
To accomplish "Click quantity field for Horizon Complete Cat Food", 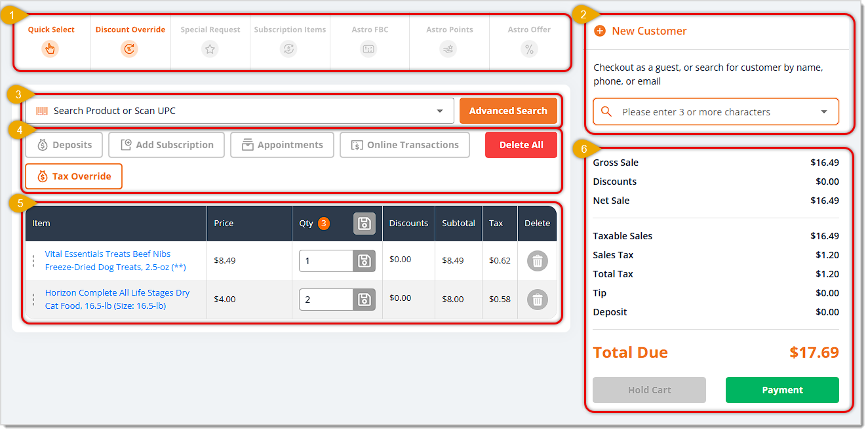I will [x=326, y=300].
